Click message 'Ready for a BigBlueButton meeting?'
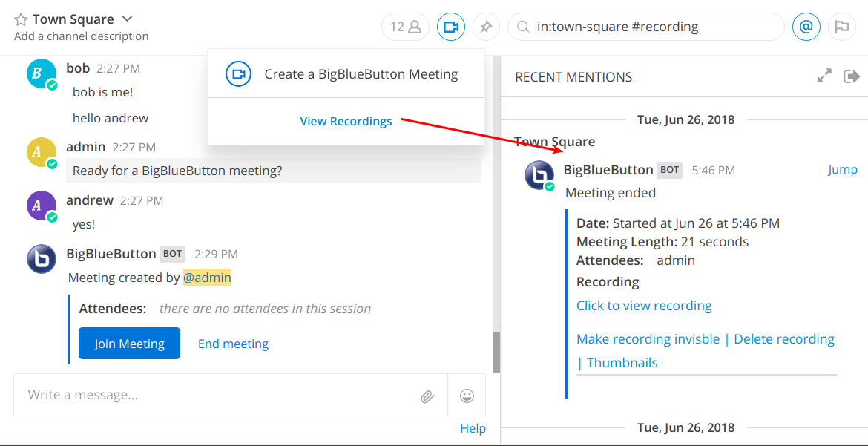 click(x=178, y=171)
